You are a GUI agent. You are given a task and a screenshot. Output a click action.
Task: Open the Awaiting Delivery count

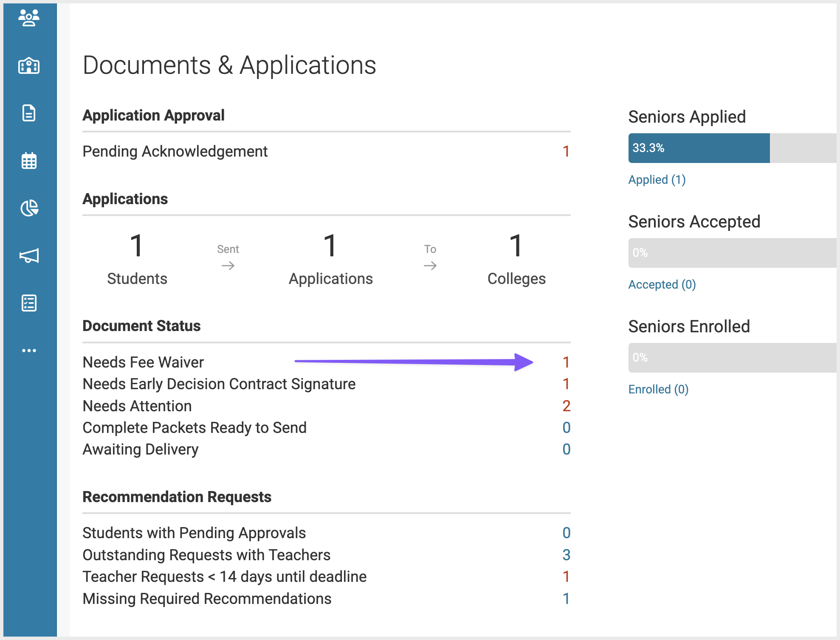566,449
